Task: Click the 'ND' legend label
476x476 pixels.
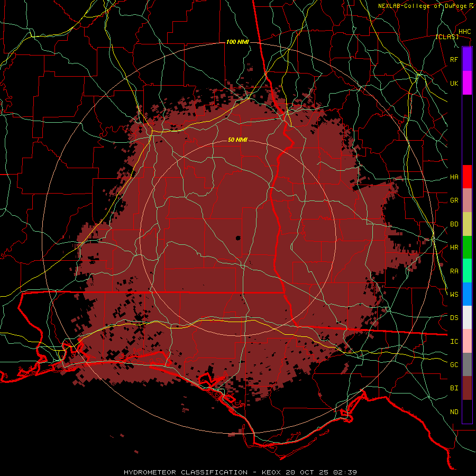Action: tap(454, 412)
